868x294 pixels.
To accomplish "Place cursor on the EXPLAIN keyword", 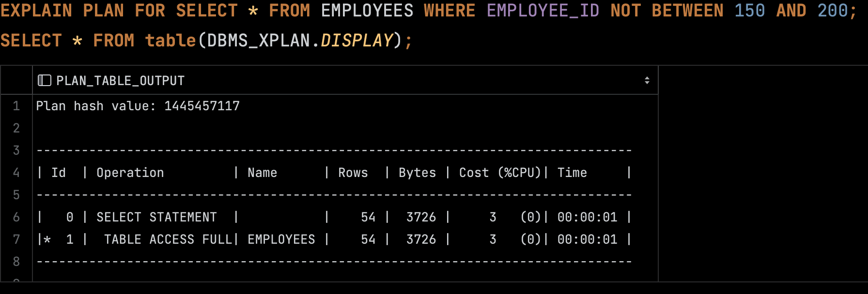I will [36, 11].
